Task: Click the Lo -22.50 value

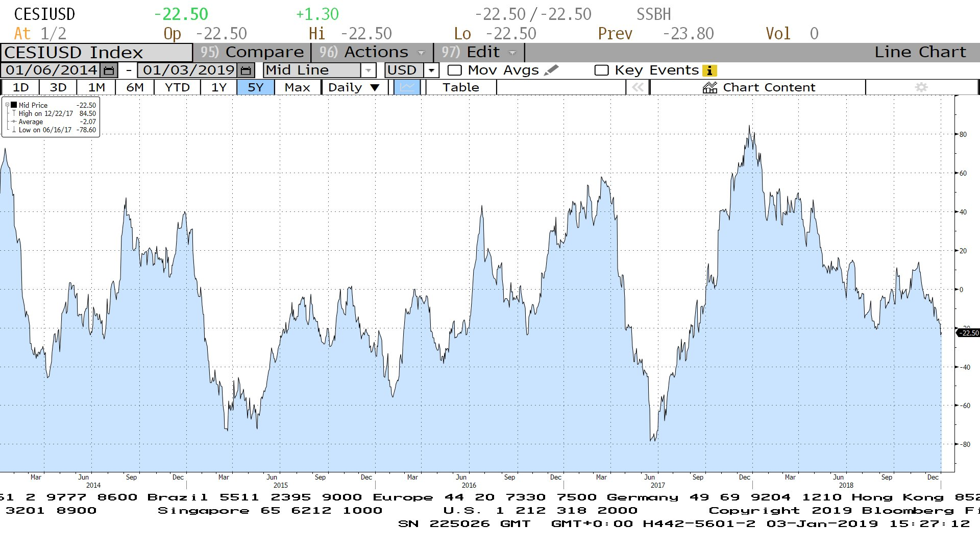Action: coord(511,34)
